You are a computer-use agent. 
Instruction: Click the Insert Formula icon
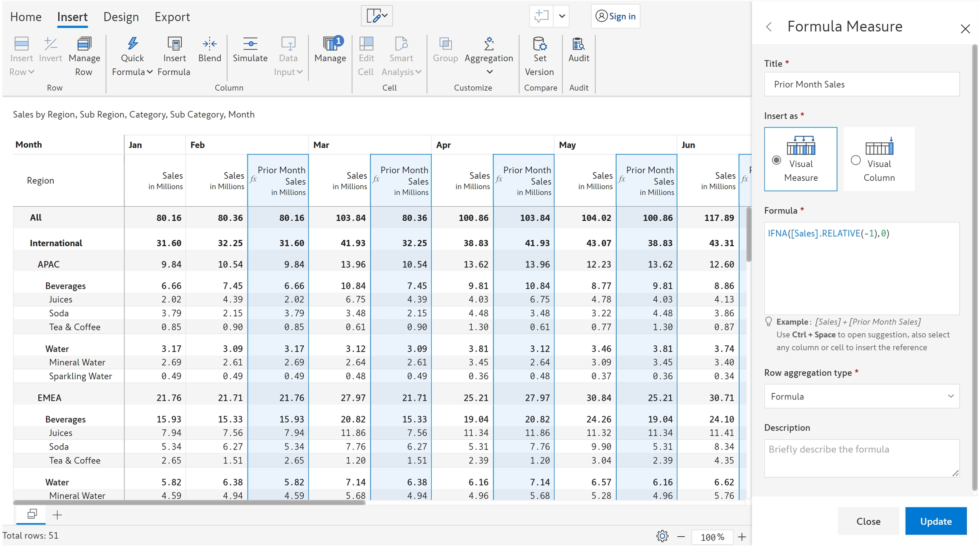[x=174, y=44]
